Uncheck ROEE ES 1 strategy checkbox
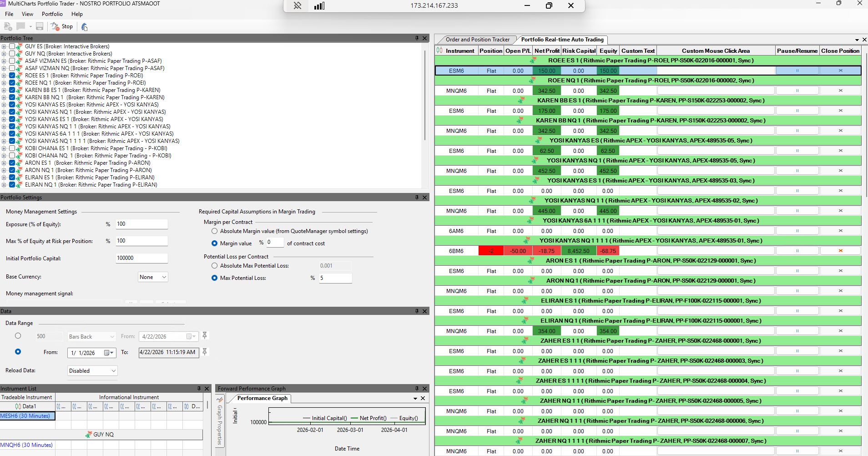Viewport: 868px width, 456px height. click(12, 76)
